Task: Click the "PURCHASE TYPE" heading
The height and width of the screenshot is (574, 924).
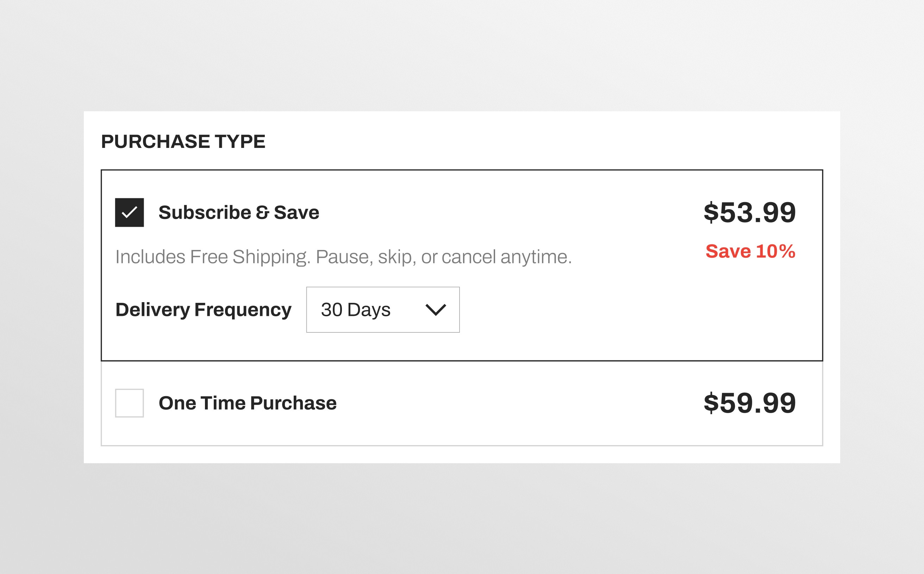Action: [183, 142]
